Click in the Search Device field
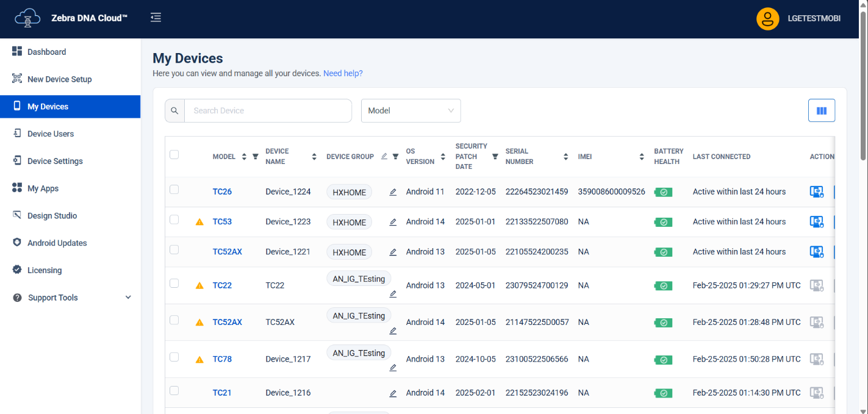The height and width of the screenshot is (414, 868). 267,110
